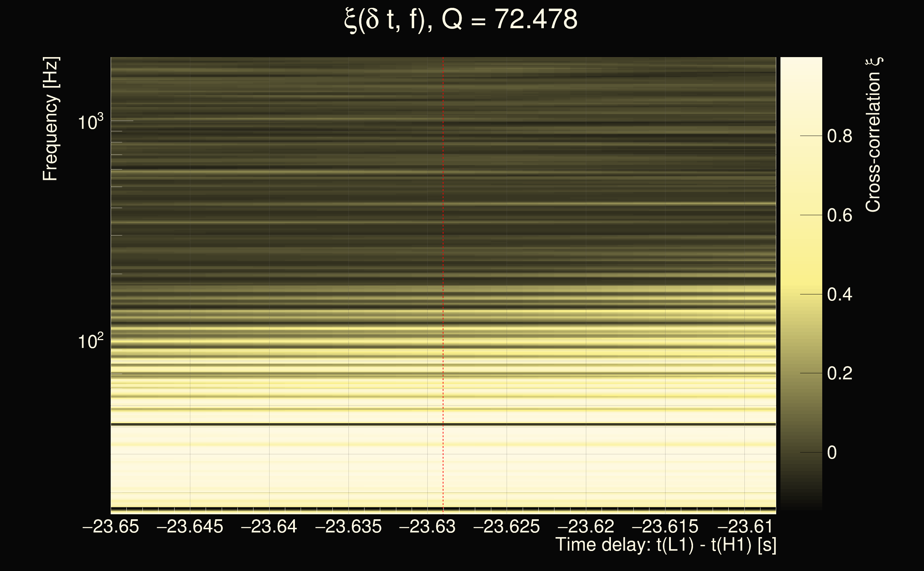Click the −23.62 x-axis tick label

586,526
